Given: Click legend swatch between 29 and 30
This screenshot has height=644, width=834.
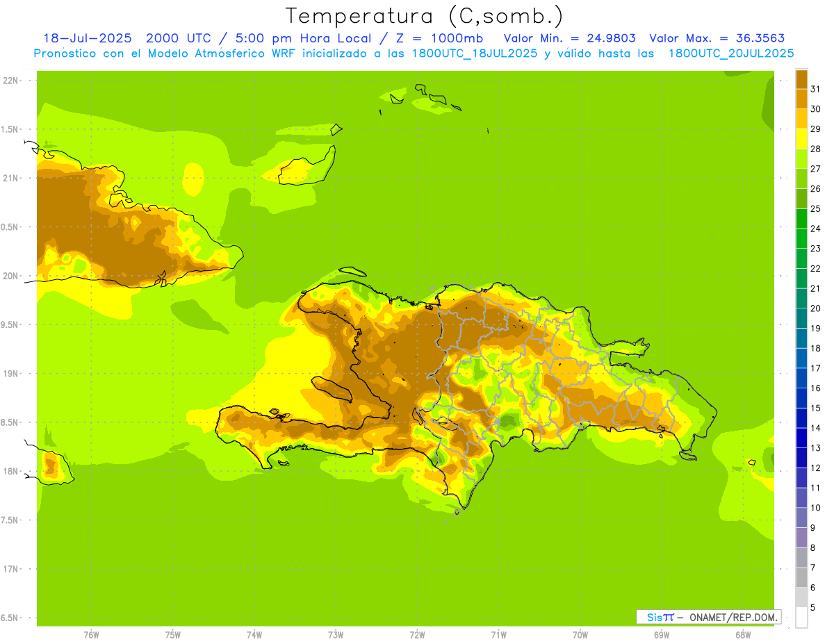Looking at the screenshot, I should click(x=801, y=119).
